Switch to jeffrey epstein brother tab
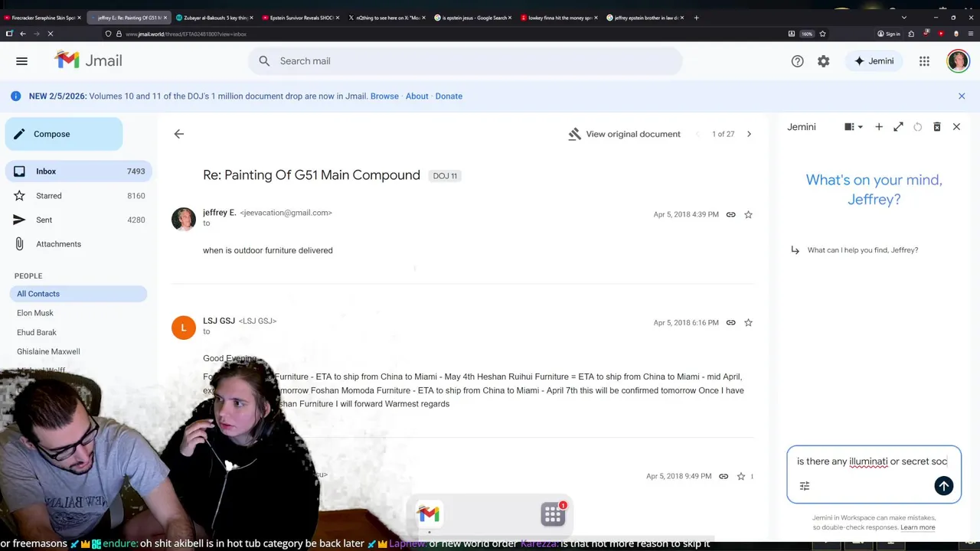The width and height of the screenshot is (980, 551). point(645,18)
